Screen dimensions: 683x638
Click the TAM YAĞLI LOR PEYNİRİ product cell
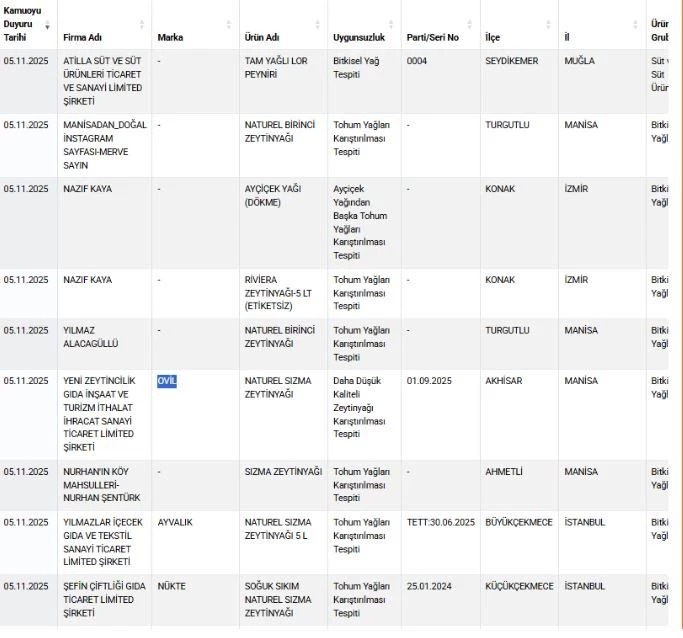pyautogui.click(x=274, y=68)
